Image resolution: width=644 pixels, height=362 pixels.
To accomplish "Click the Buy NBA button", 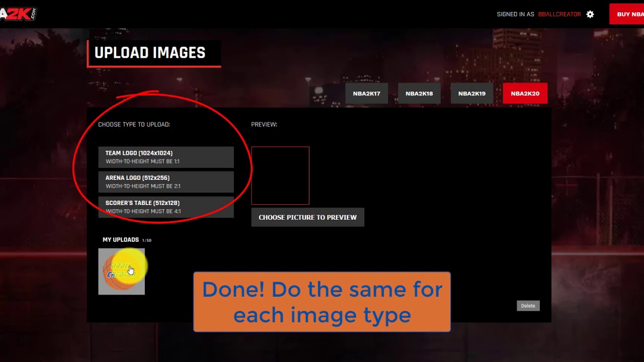I will click(626, 14).
